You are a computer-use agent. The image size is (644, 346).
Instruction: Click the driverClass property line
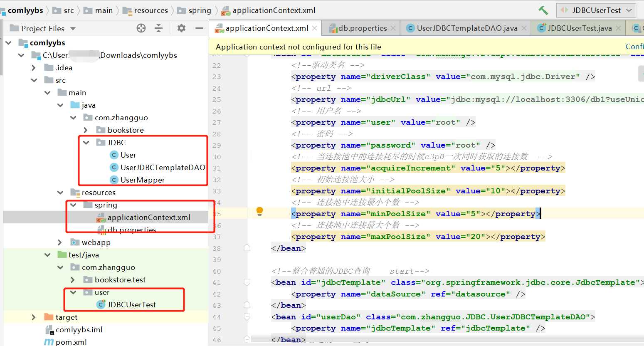pos(443,77)
